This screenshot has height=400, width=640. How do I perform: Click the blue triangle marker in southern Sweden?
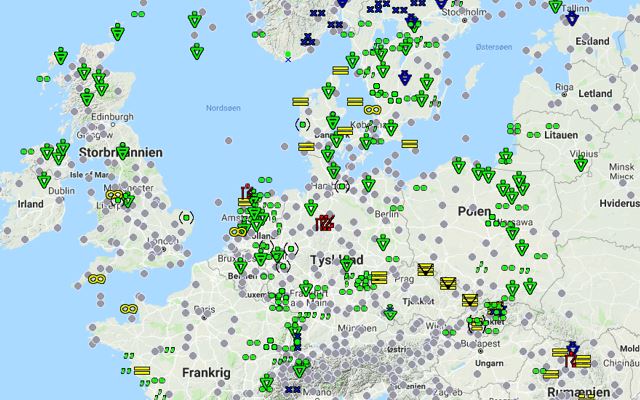coord(404,77)
